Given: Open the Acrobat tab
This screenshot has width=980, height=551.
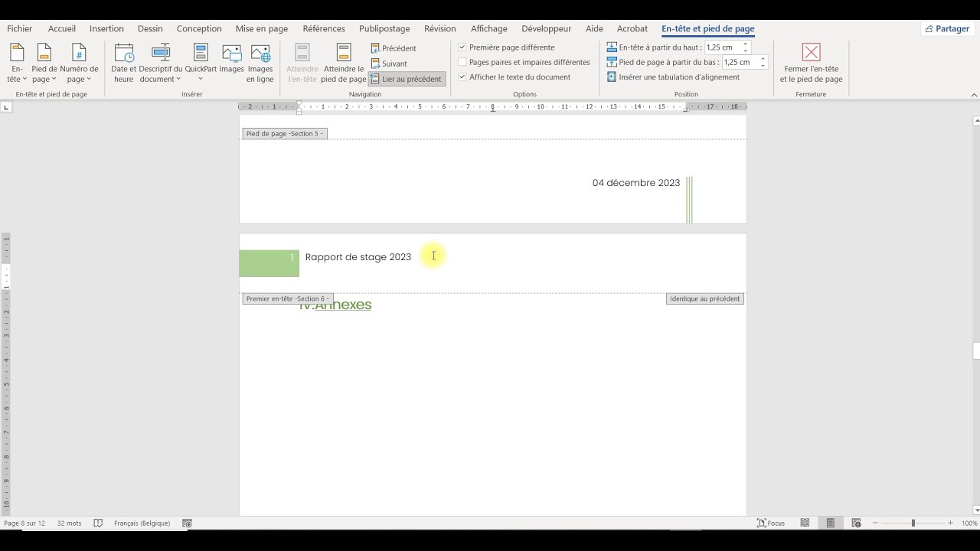Looking at the screenshot, I should pyautogui.click(x=632, y=29).
